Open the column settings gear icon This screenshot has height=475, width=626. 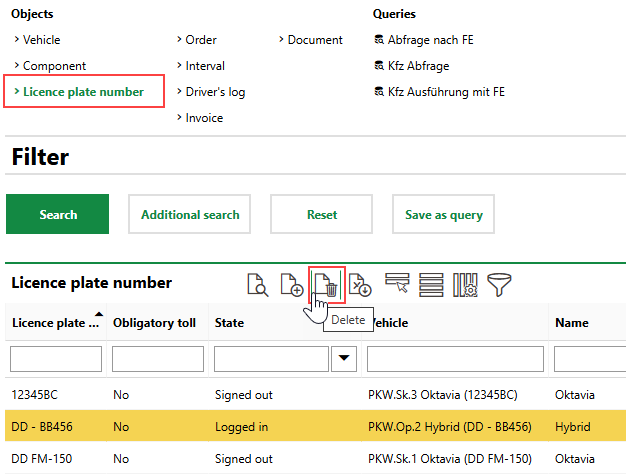click(466, 285)
